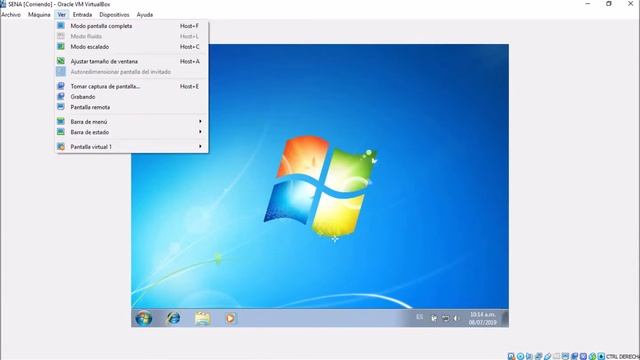This screenshot has width=640, height=360.
Task: Toggle the Grabando recording option
Action: tap(131, 97)
